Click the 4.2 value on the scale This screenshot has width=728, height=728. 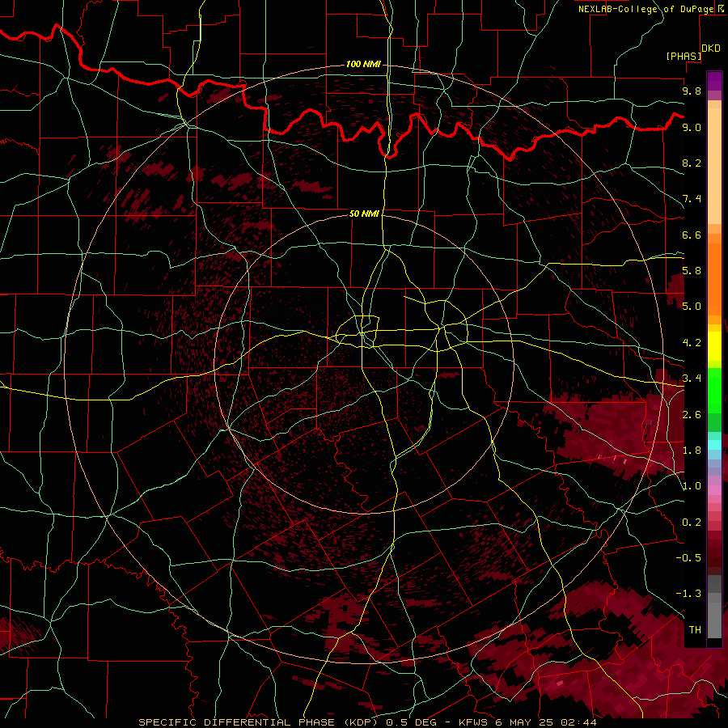(692, 343)
